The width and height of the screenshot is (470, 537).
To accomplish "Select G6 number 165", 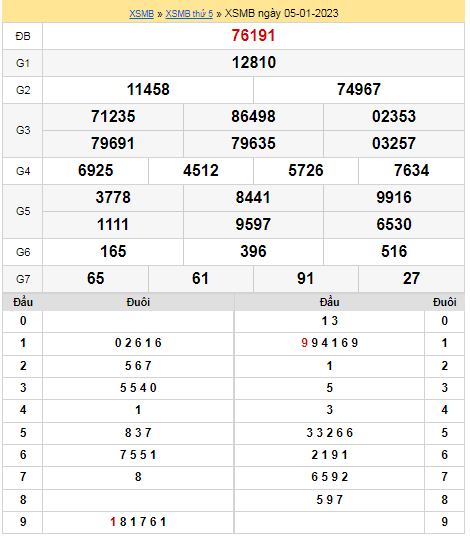I will coord(113,252).
